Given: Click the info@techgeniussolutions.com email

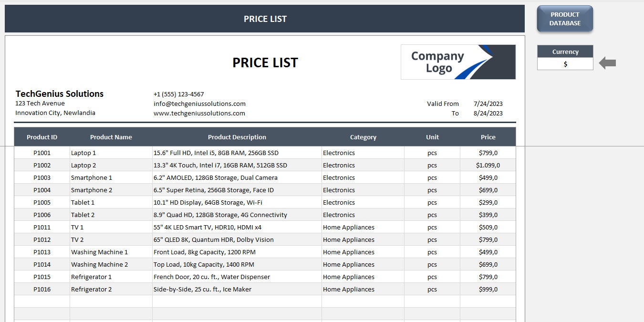Looking at the screenshot, I should coord(199,104).
